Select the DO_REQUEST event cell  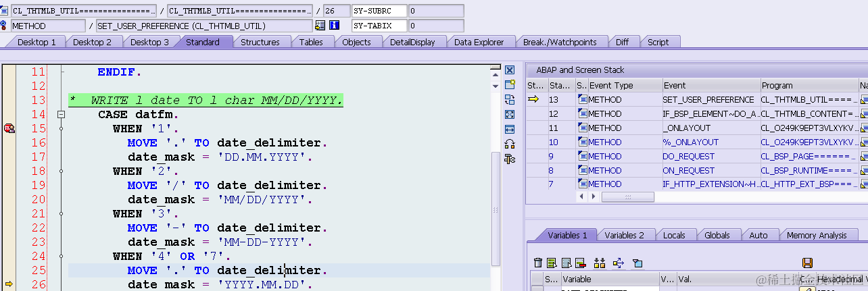pyautogui.click(x=710, y=156)
